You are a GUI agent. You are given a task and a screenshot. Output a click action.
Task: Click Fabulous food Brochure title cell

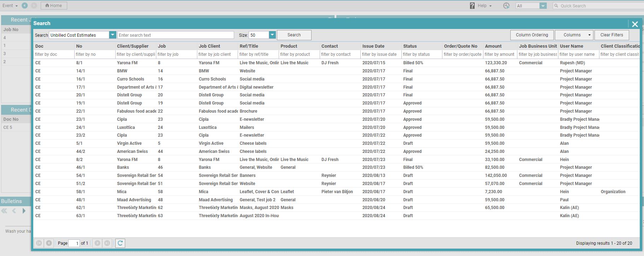[x=248, y=111]
